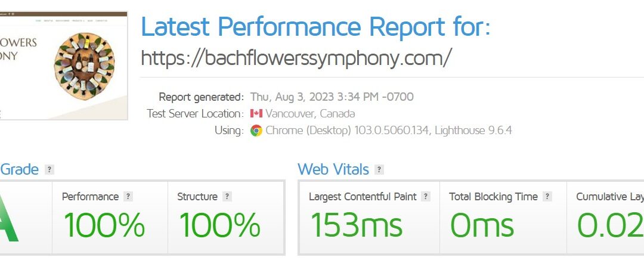The image size is (644, 279).
Task: Click the 0ms Total Blocking Time value
Action: pos(482,225)
